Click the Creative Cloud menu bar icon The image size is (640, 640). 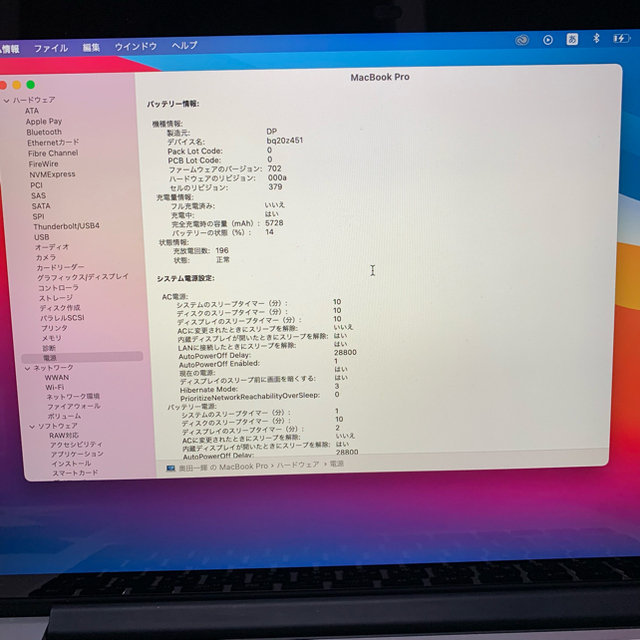[522, 40]
